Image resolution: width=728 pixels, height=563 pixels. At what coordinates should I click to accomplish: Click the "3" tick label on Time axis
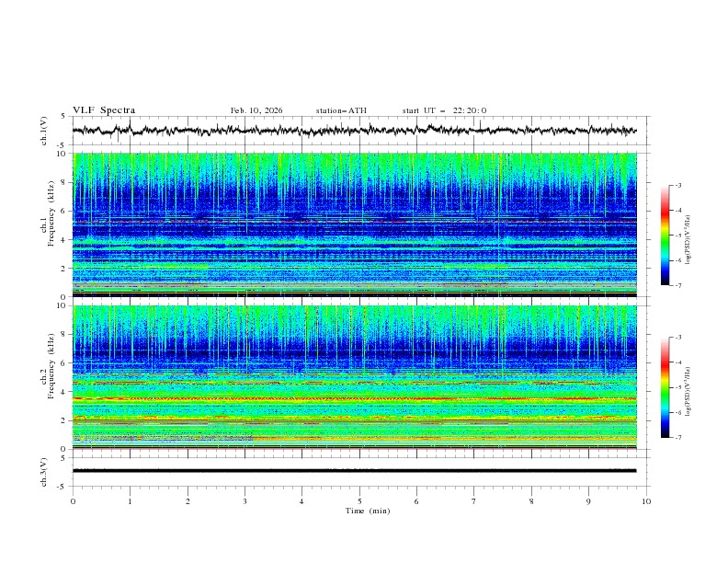click(x=245, y=501)
